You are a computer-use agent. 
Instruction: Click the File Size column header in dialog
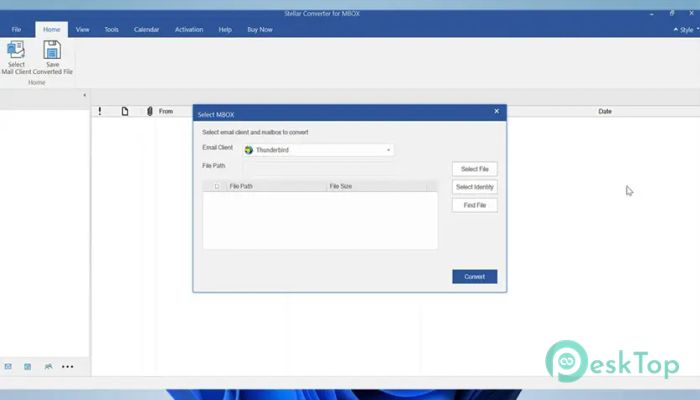[341, 186]
